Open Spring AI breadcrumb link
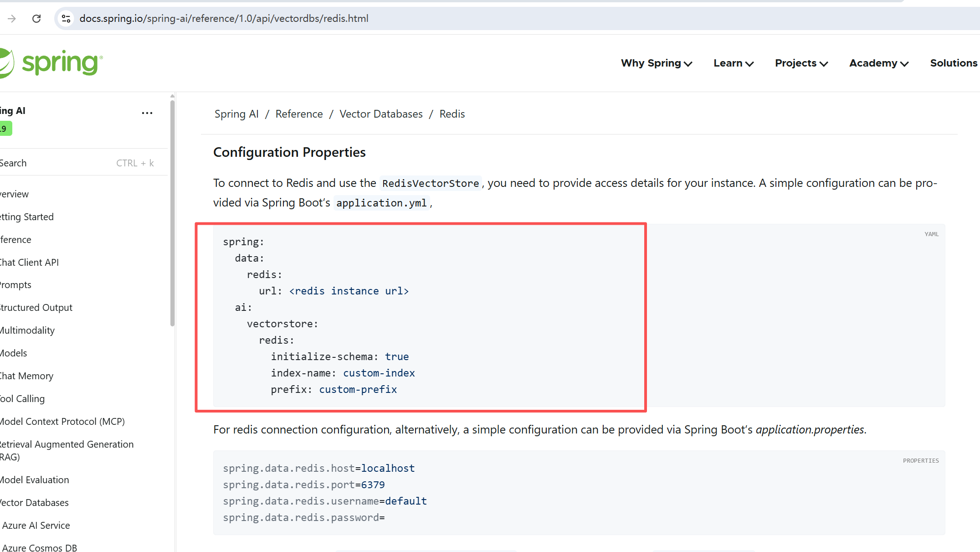This screenshot has width=980, height=552. (x=236, y=114)
